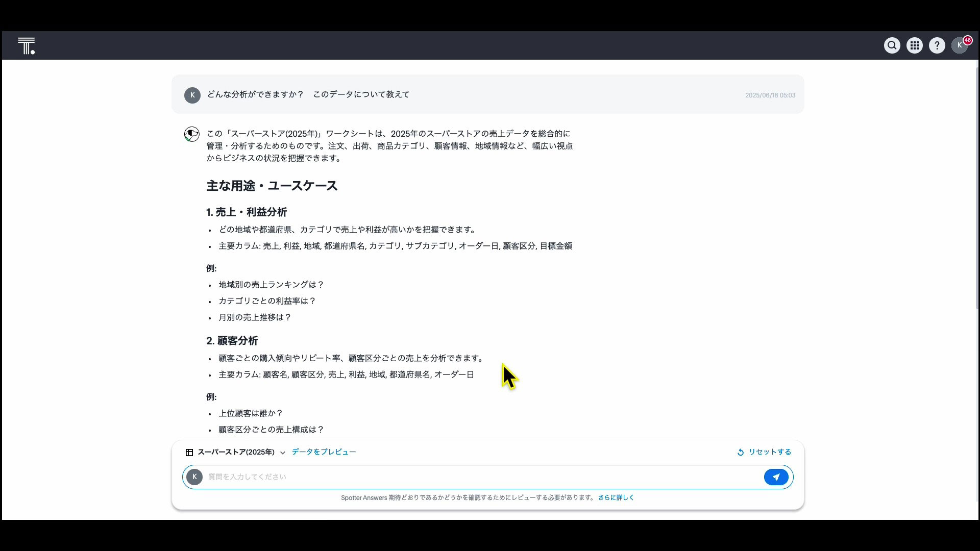
Task: Click the ThoughtSpot logo home icon
Action: click(26, 46)
